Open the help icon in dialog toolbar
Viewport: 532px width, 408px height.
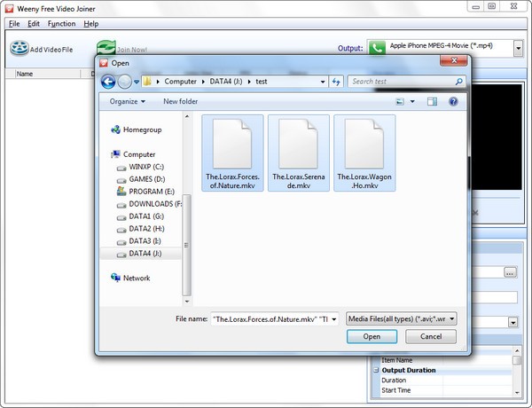click(x=453, y=102)
